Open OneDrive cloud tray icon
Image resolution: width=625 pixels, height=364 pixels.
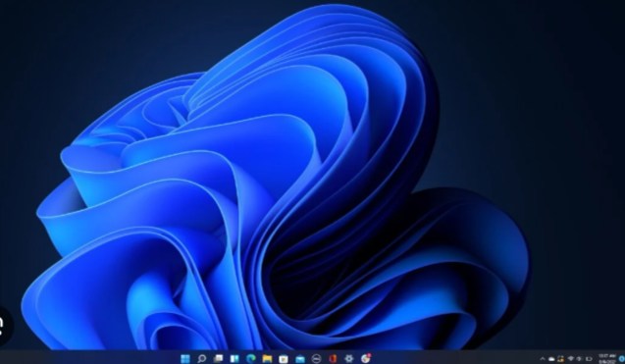click(551, 359)
